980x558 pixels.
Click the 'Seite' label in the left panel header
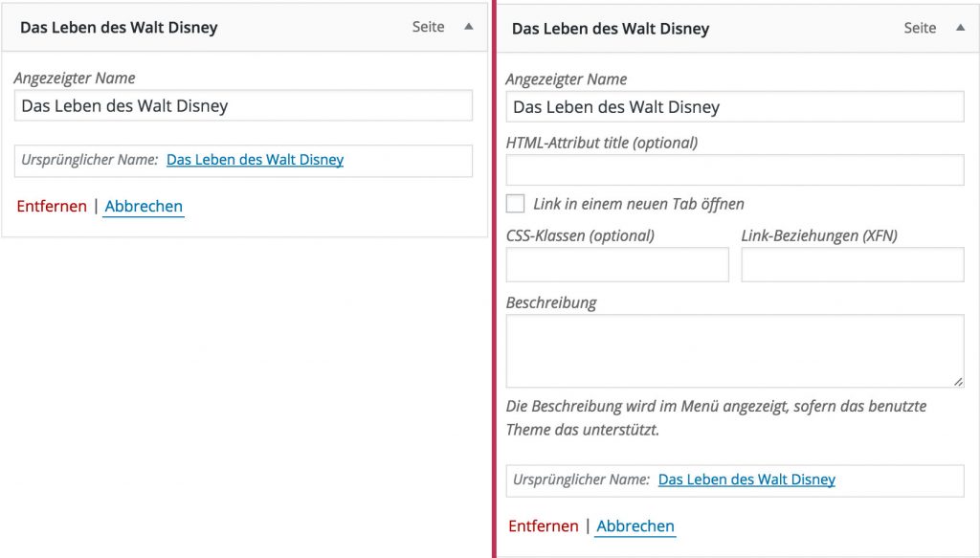coord(428,27)
